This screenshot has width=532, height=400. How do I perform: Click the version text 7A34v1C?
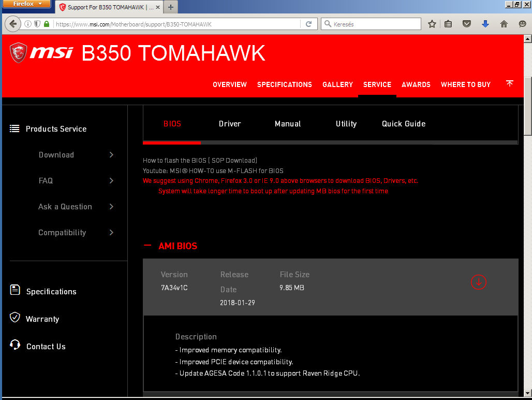pyautogui.click(x=174, y=288)
